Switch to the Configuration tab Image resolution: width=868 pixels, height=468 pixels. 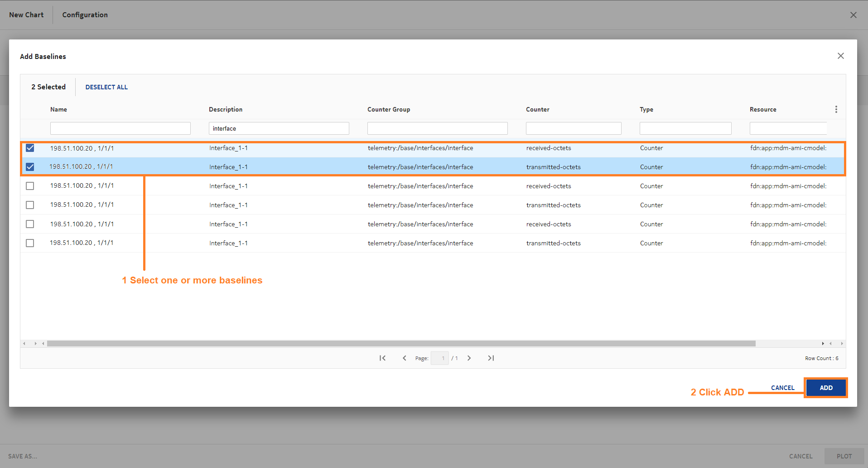[85, 15]
